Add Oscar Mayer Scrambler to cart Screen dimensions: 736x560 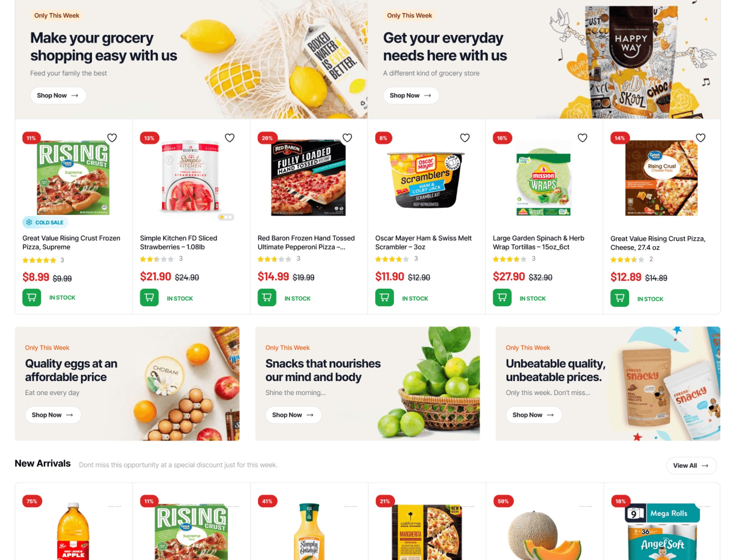click(x=385, y=297)
